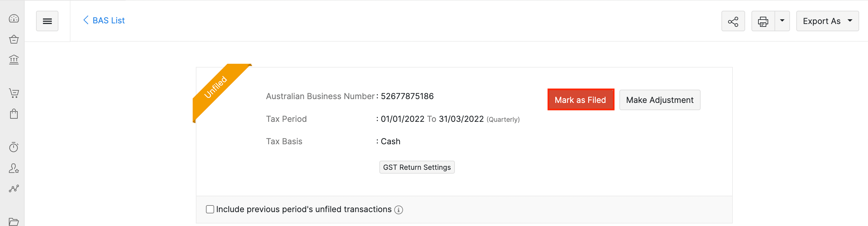Image resolution: width=868 pixels, height=226 pixels.
Task: Open the Export As dropdown
Action: click(x=827, y=21)
